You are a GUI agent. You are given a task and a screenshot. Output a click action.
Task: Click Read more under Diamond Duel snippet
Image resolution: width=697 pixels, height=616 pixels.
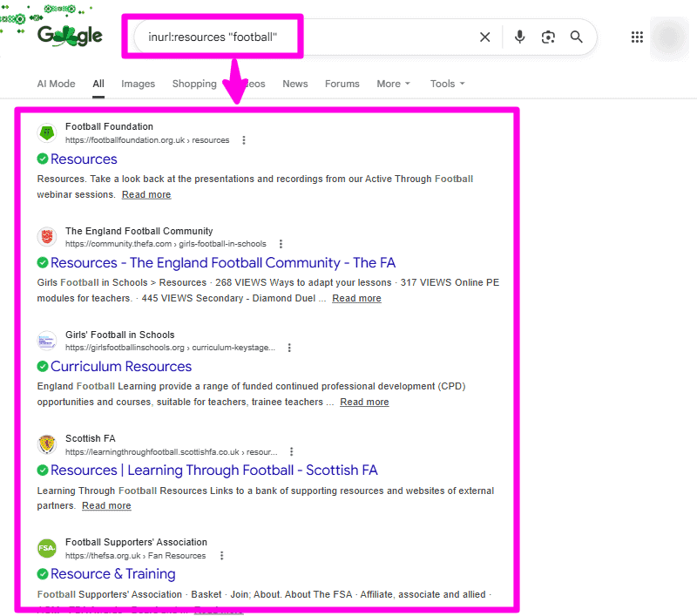(x=356, y=298)
